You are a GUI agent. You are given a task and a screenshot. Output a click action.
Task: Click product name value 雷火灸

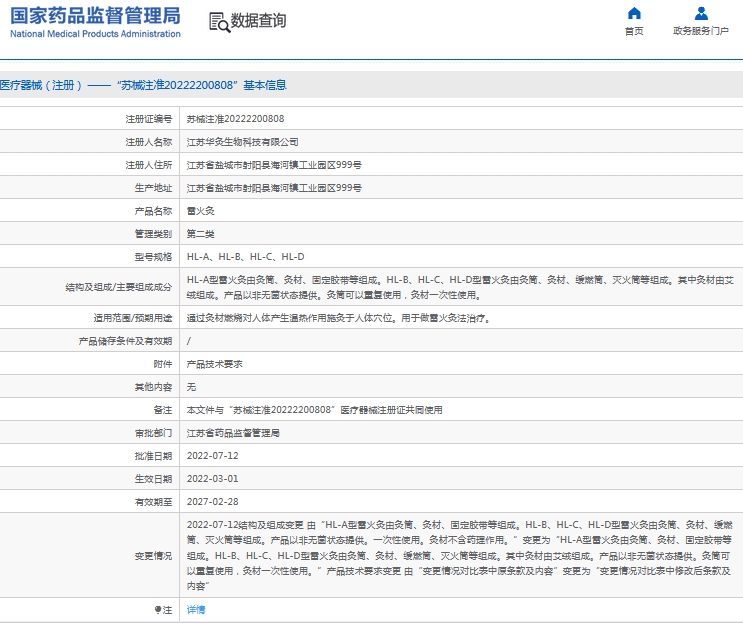pyautogui.click(x=200, y=211)
